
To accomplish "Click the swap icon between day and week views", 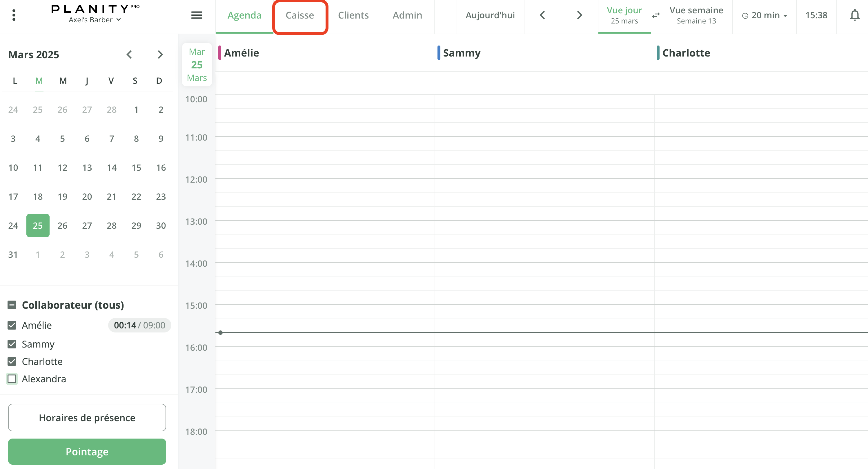I will point(656,15).
